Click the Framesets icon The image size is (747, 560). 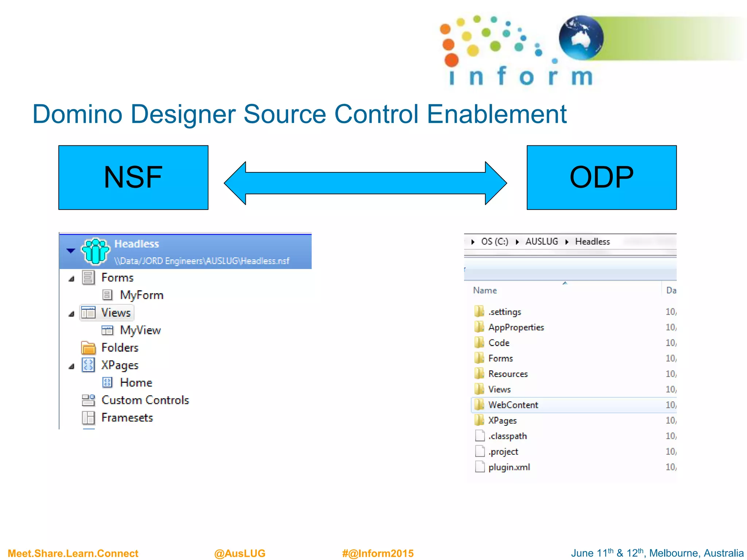pyautogui.click(x=88, y=417)
